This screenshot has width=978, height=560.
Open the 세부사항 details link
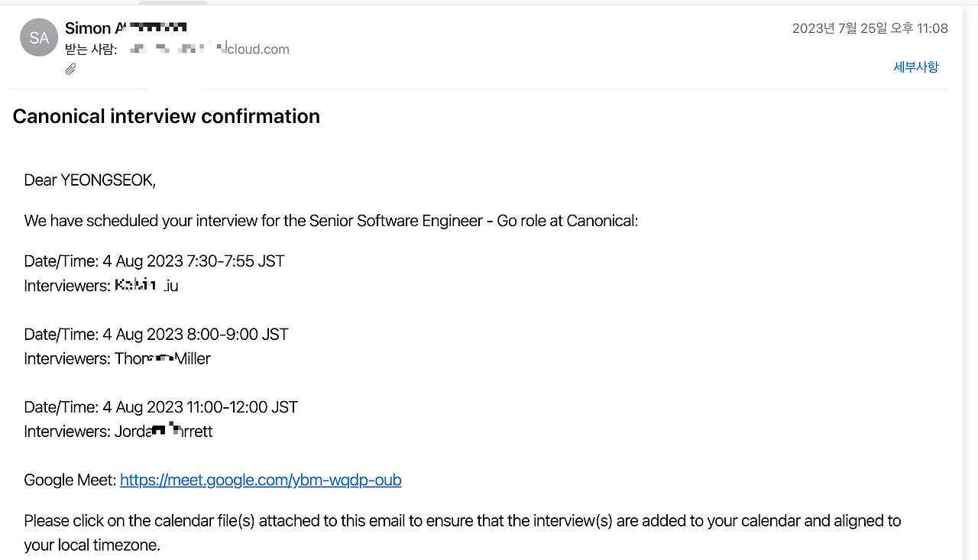915,66
